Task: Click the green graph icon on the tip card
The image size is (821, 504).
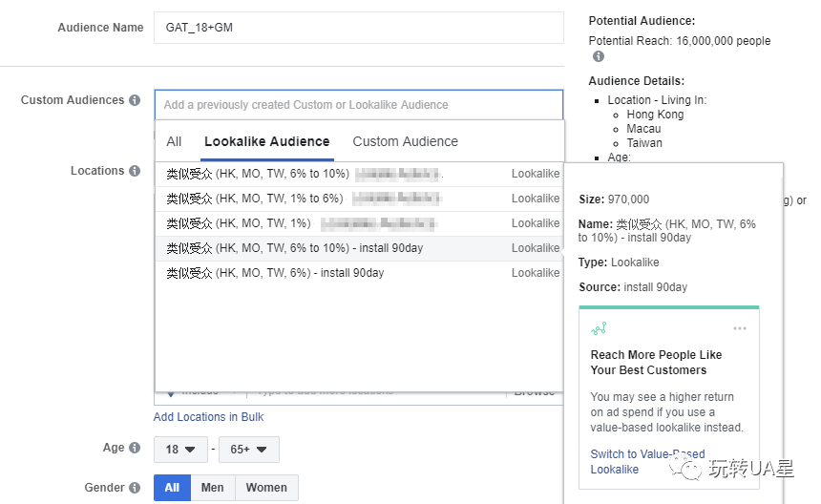Action: click(599, 328)
